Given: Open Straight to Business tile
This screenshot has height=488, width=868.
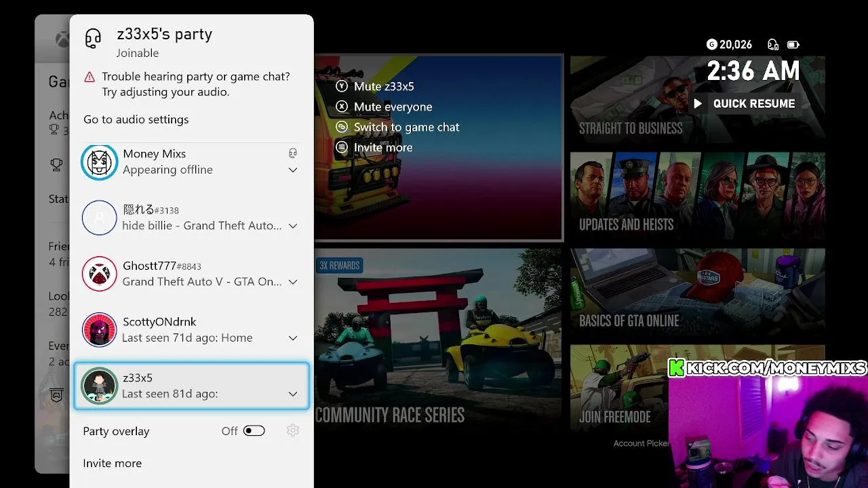Looking at the screenshot, I should pyautogui.click(x=697, y=99).
